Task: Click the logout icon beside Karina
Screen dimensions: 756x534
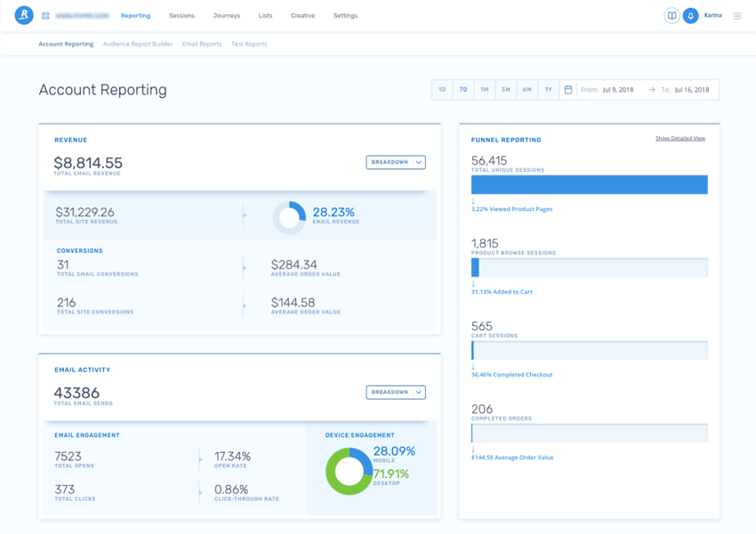Action: click(x=736, y=16)
